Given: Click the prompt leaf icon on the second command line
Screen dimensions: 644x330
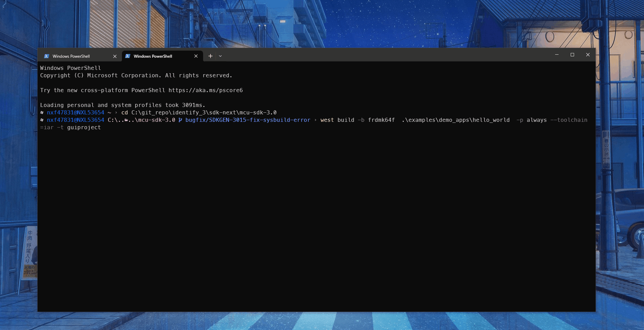Looking at the screenshot, I should pos(42,120).
